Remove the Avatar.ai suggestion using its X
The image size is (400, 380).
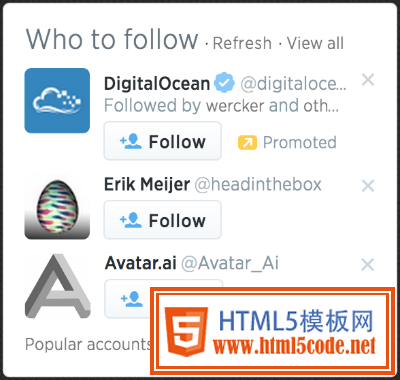[x=368, y=265]
